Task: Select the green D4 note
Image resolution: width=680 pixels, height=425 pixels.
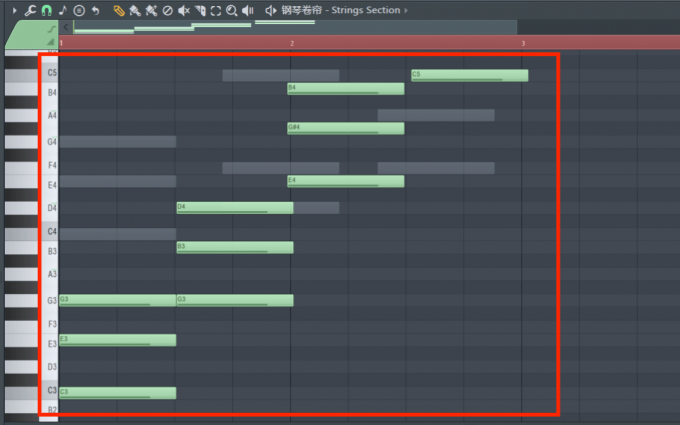Action: (x=235, y=208)
